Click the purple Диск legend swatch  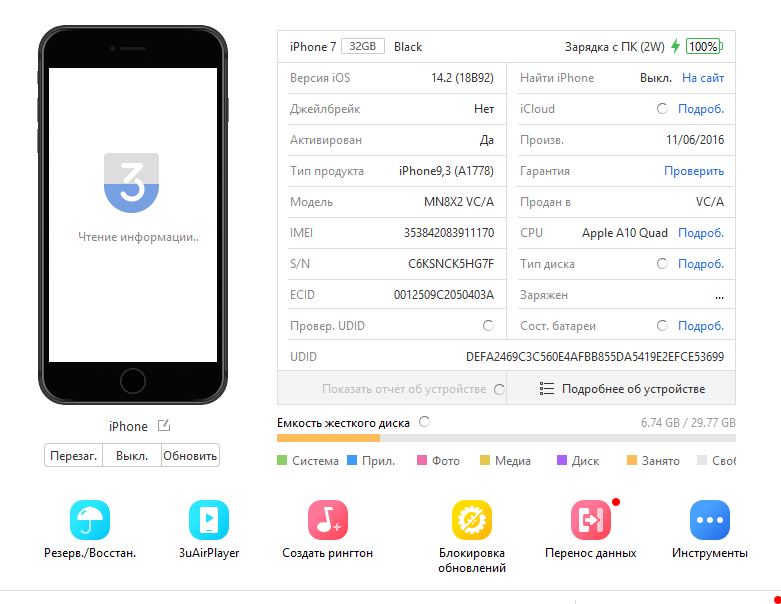point(562,460)
